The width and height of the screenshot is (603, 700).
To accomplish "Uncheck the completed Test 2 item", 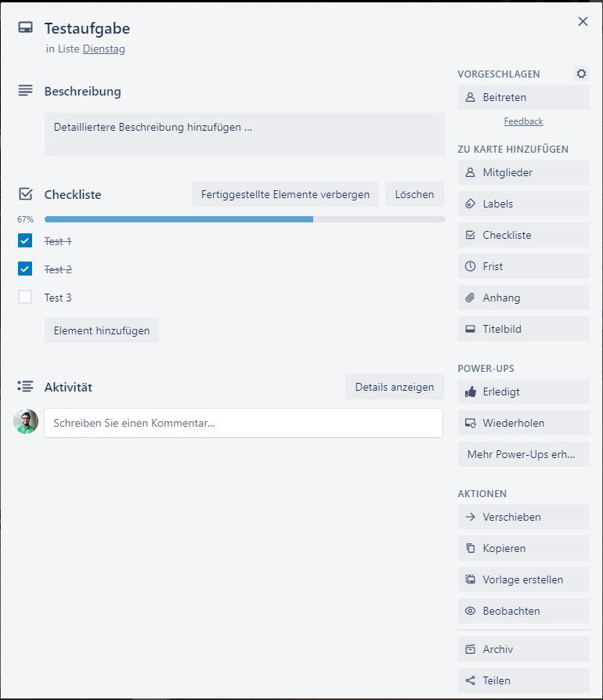I will (x=26, y=269).
